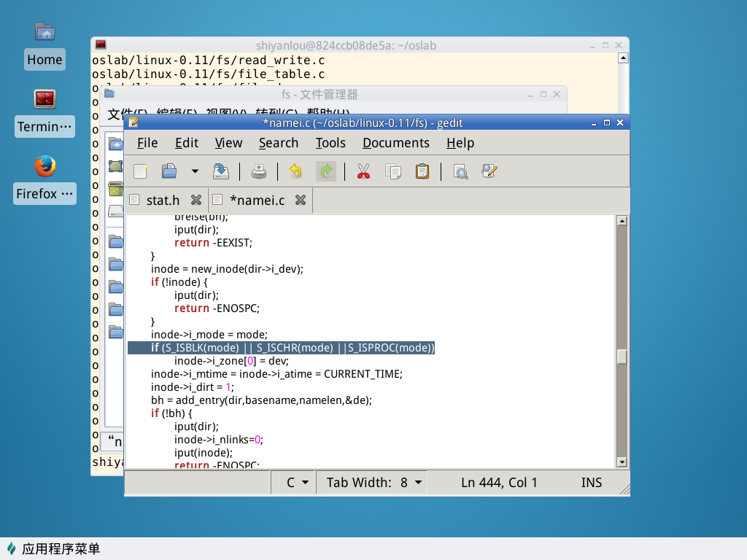Save the current namei.c file
Screen dimensions: 747x560
pos(220,171)
